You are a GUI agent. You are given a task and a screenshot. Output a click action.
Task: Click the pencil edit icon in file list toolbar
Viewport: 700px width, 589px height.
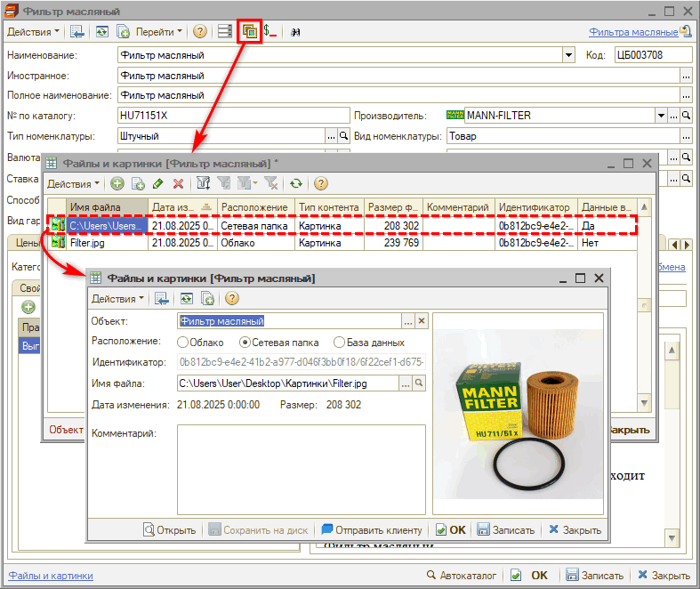click(x=157, y=183)
